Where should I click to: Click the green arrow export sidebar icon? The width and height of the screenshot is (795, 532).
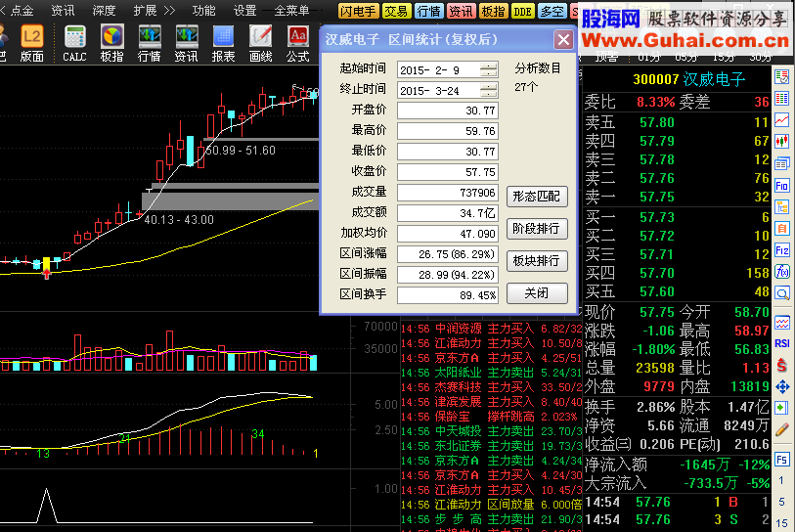[782, 408]
